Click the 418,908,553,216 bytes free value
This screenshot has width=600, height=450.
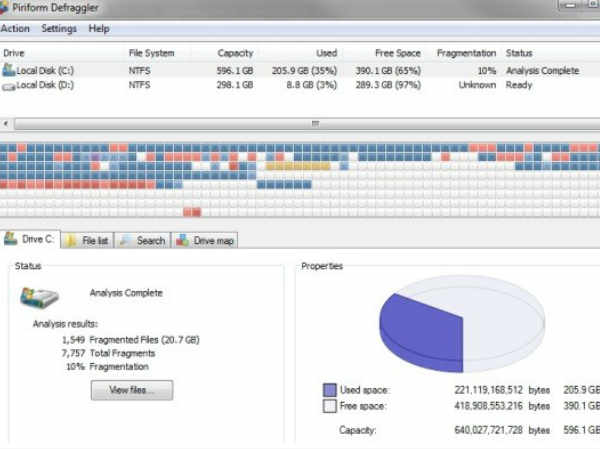502,406
